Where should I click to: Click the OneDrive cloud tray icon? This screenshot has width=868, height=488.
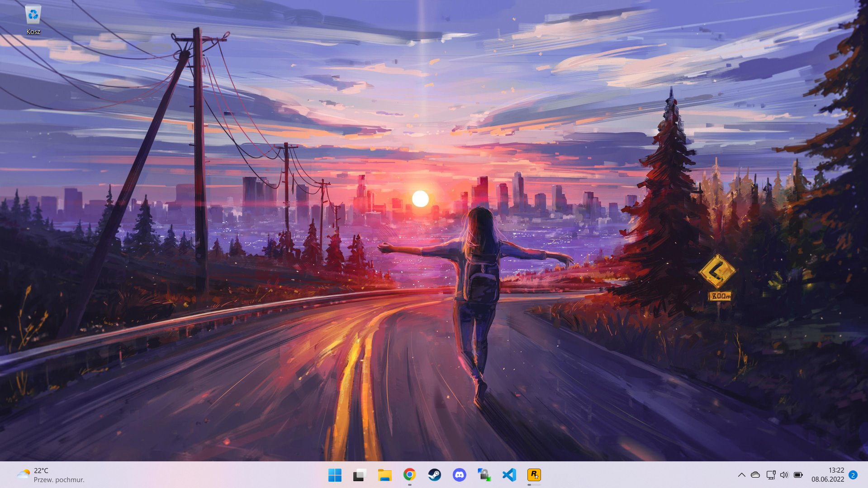[x=755, y=475]
